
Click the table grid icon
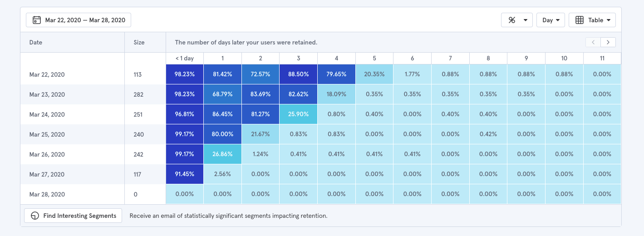click(x=579, y=20)
